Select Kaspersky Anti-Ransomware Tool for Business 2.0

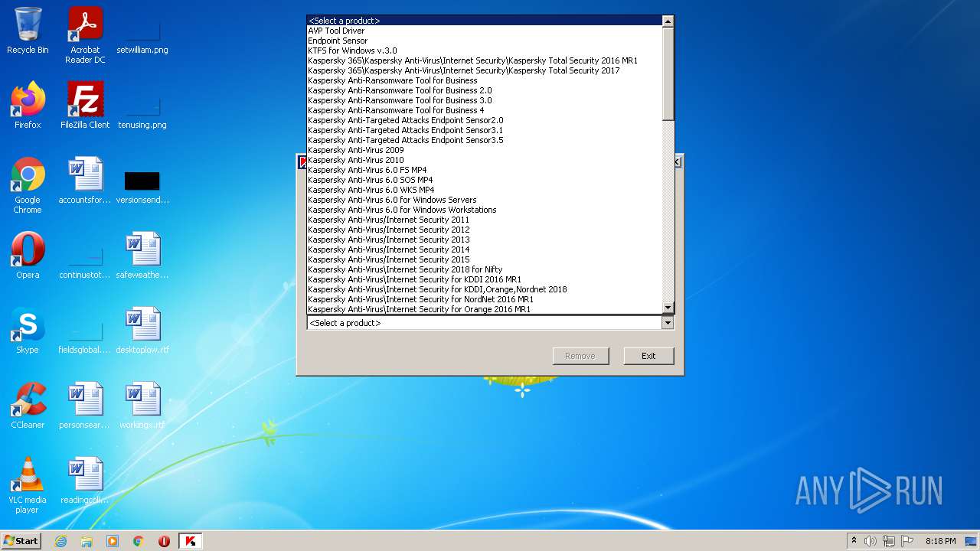tap(484, 90)
